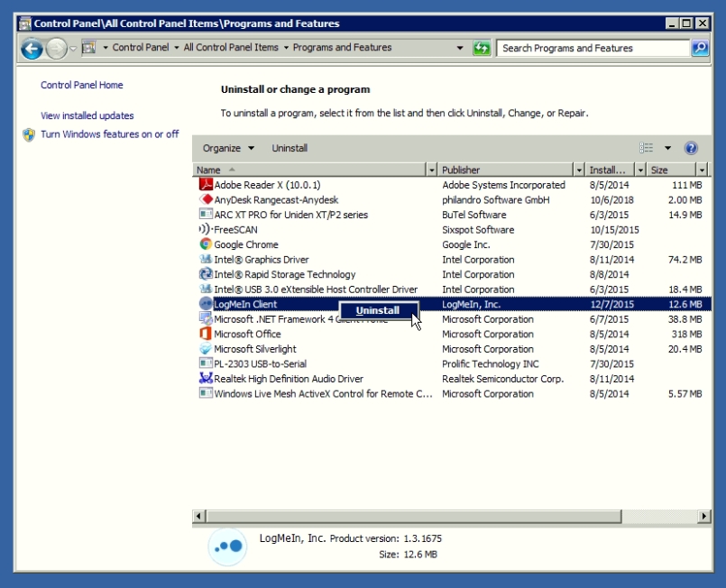Click the scrollbar right arrow
This screenshot has height=588, width=726.
704,516
